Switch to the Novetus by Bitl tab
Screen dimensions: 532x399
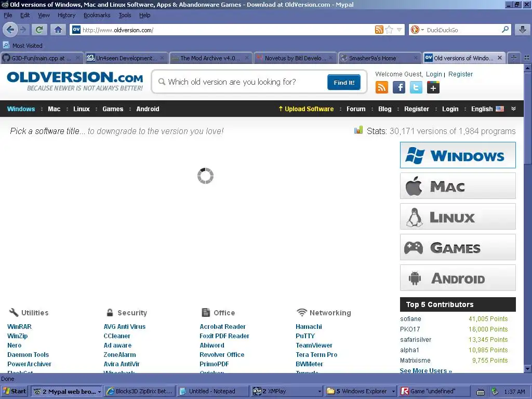295,58
